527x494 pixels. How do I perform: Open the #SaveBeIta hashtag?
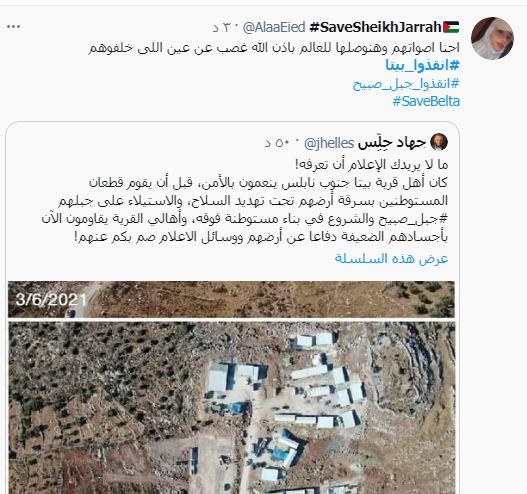(426, 101)
